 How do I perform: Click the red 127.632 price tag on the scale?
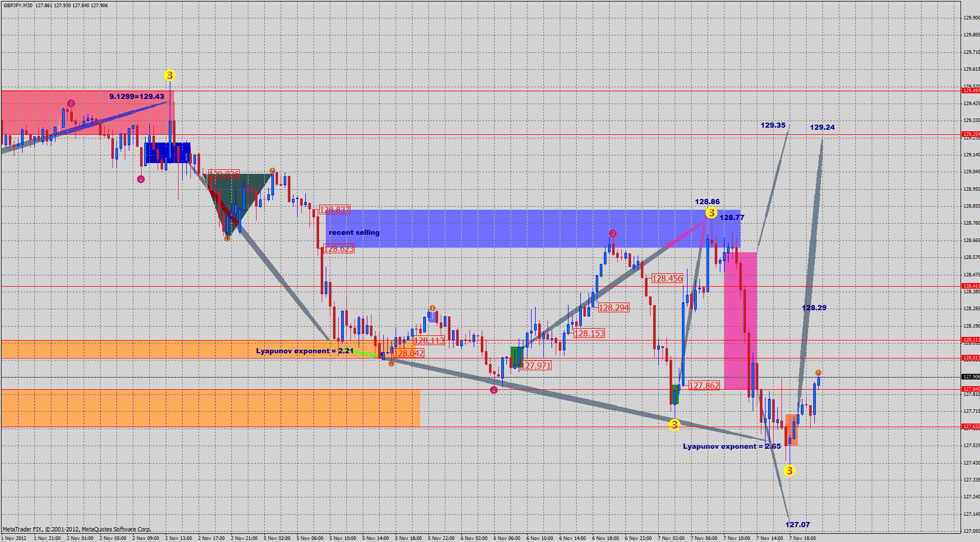pyautogui.click(x=971, y=427)
